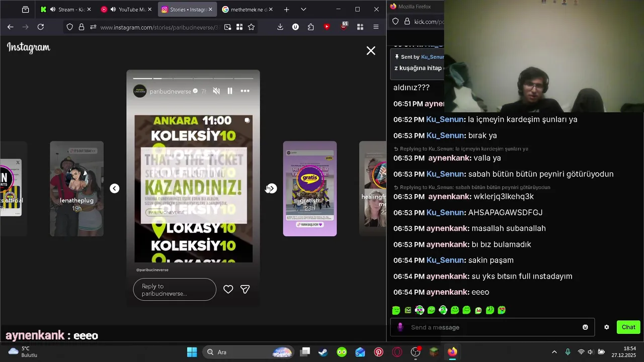644x362 pixels.
Task: Open the uBlock extension with 65 badge
Action: pos(344,26)
